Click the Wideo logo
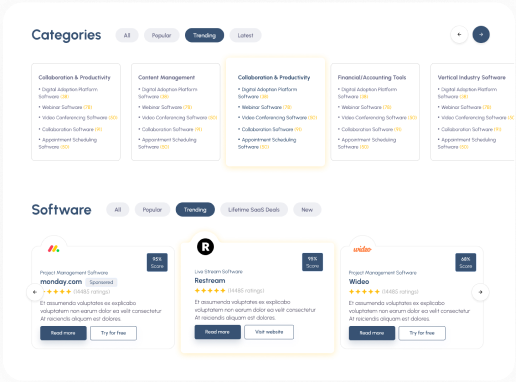Viewport: 516px width, 382px height. point(362,249)
